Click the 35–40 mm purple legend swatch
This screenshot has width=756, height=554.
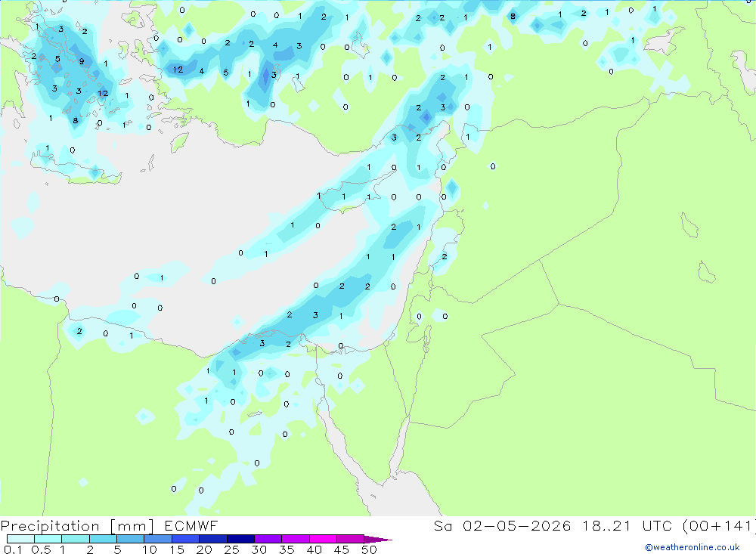[295, 539]
